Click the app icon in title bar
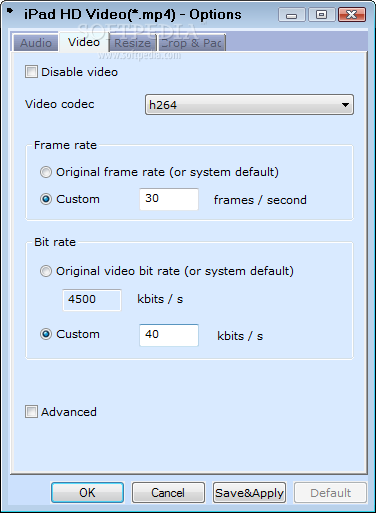The width and height of the screenshot is (376, 513). click(x=10, y=11)
